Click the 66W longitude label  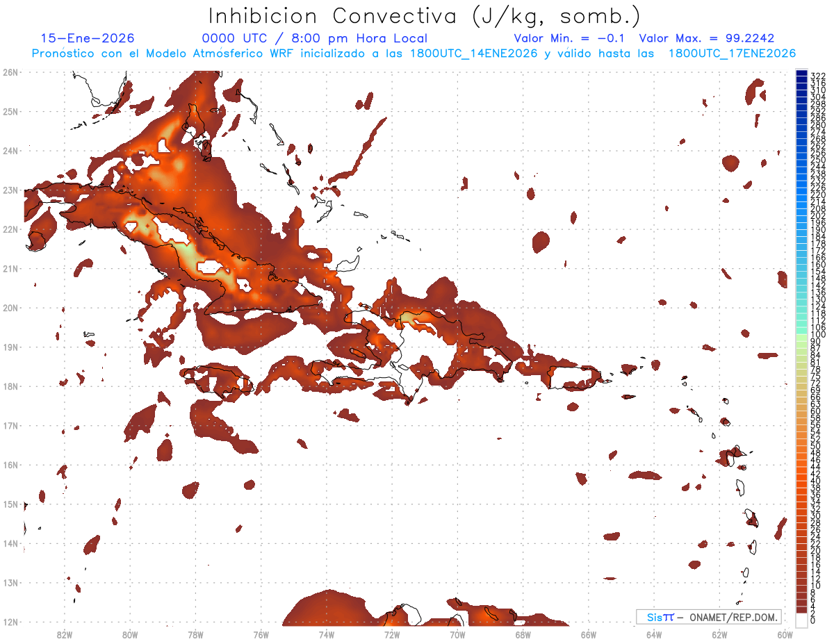pos(589,634)
